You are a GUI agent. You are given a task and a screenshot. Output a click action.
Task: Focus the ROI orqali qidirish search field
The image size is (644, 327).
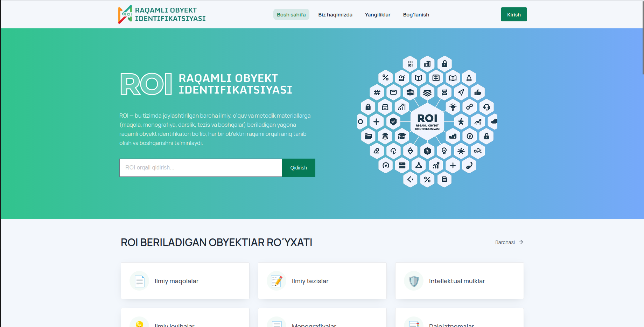(201, 168)
